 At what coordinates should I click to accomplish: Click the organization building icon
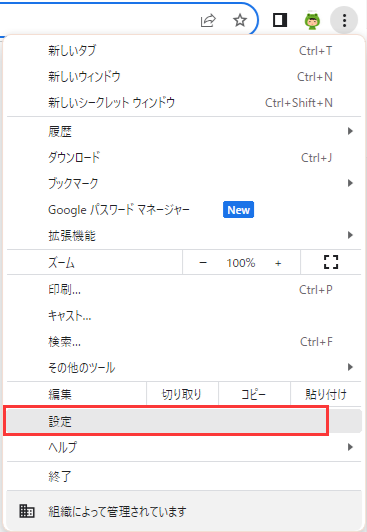(x=26, y=511)
